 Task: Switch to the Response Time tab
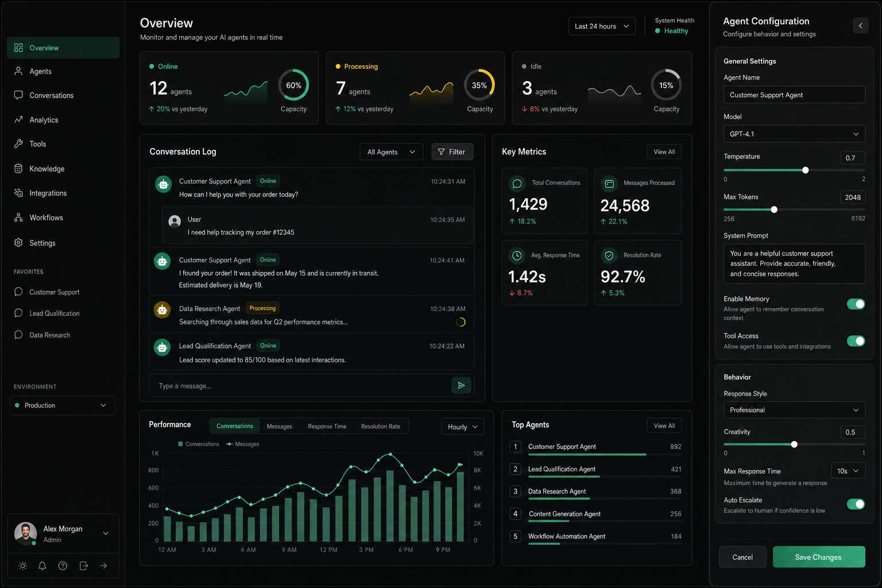(x=327, y=427)
